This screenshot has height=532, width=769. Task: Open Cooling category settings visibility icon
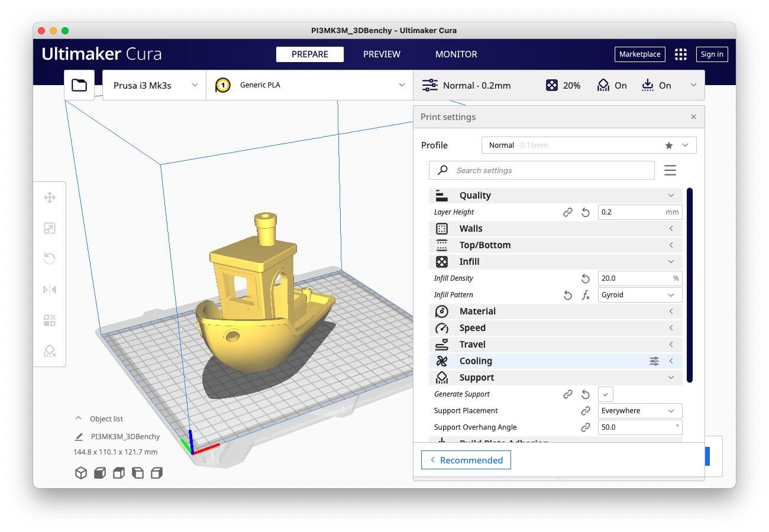pos(654,361)
